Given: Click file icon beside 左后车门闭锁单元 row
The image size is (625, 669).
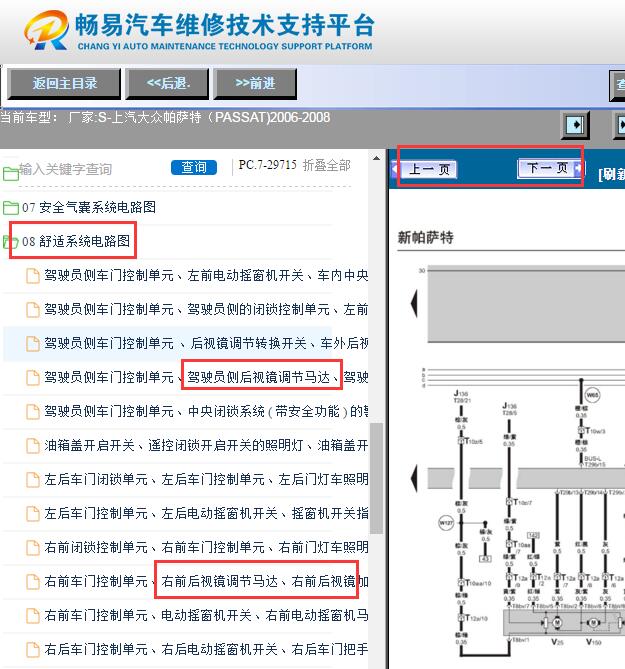Looking at the screenshot, I should [x=33, y=480].
